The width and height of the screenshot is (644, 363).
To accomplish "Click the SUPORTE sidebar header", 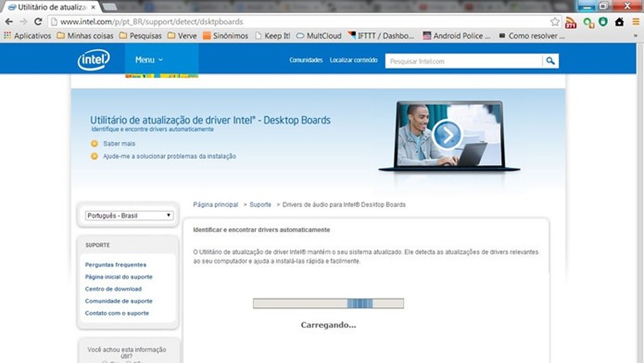I will coord(98,245).
